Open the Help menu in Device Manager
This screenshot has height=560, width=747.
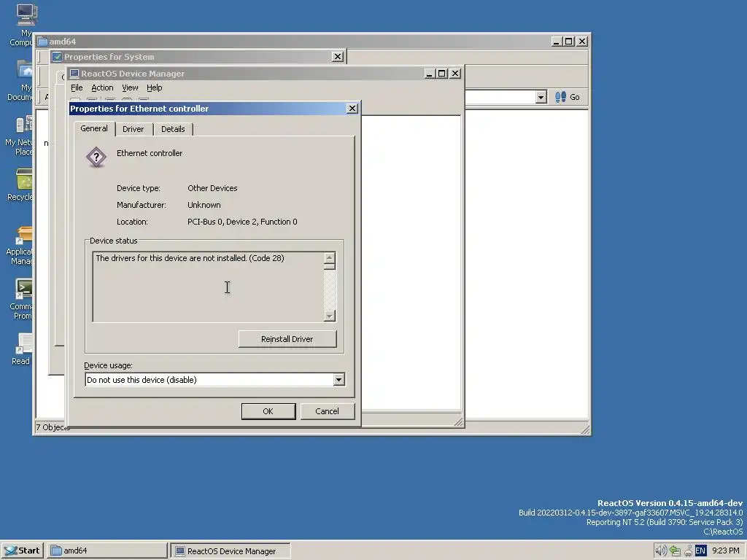155,87
